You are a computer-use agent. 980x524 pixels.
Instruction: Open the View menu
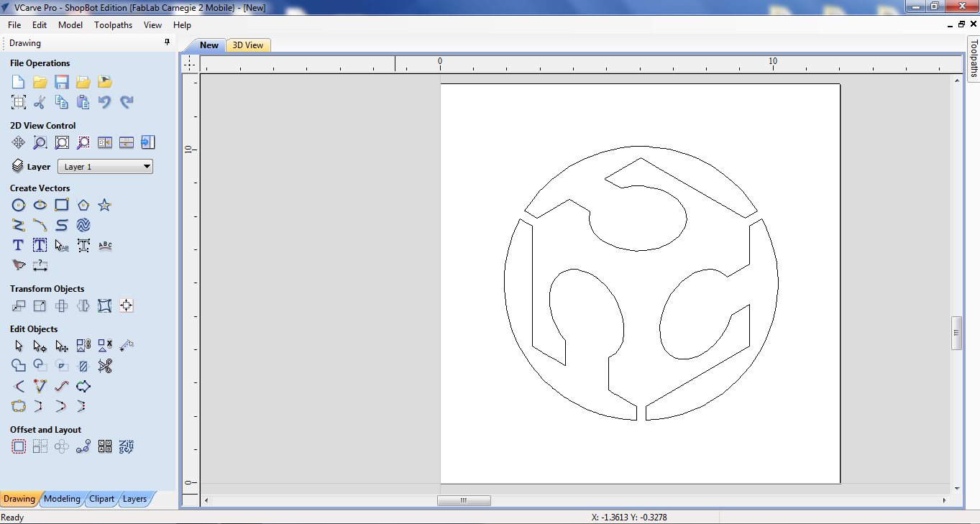click(152, 24)
